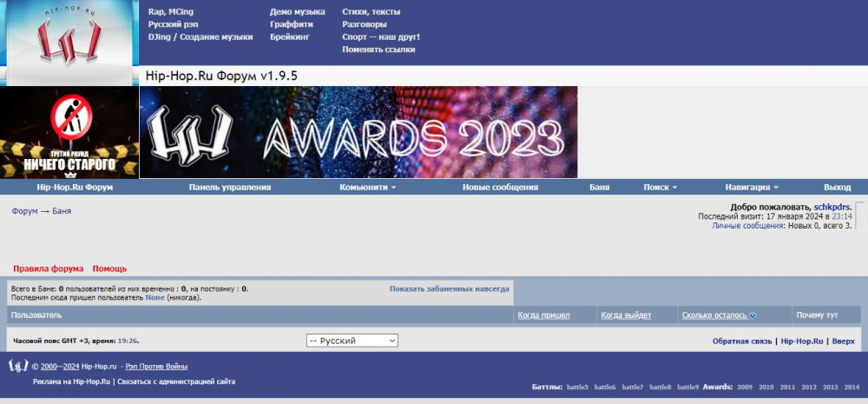Expand the Комьюнити dropdown menu
This screenshot has height=404, width=868.
click(x=367, y=188)
